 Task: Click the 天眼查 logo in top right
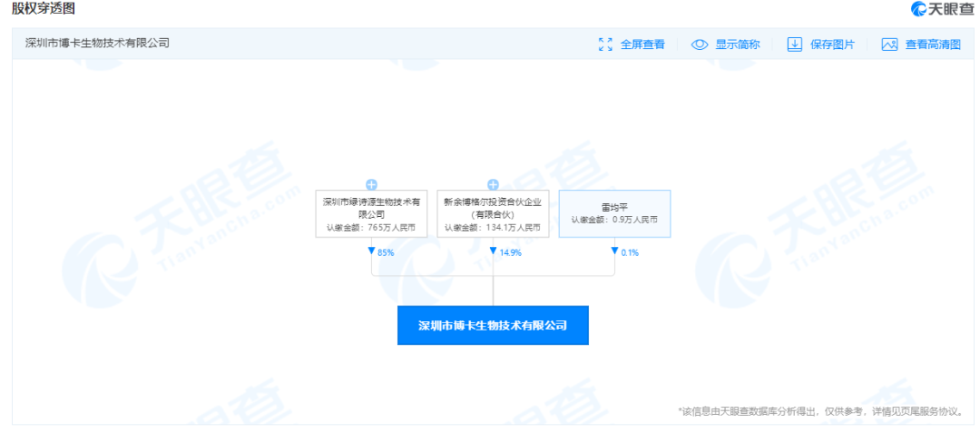pyautogui.click(x=942, y=9)
